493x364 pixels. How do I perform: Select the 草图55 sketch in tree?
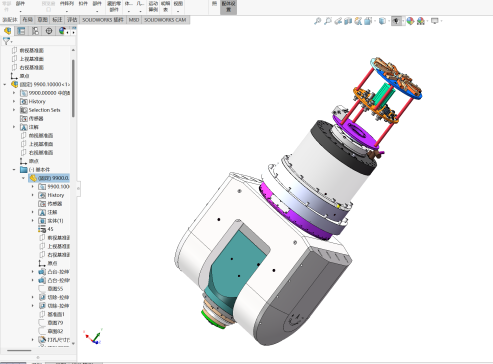pos(51,289)
